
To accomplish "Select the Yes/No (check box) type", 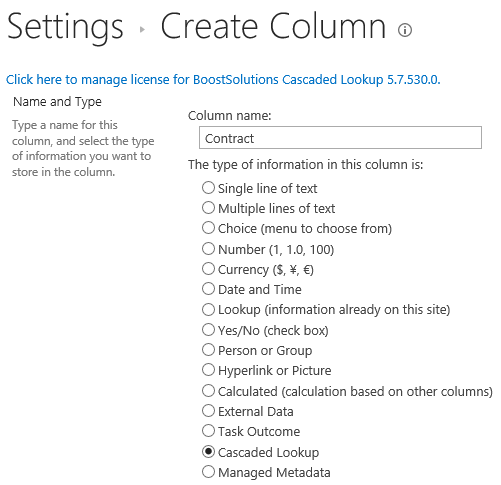I will 208,330.
